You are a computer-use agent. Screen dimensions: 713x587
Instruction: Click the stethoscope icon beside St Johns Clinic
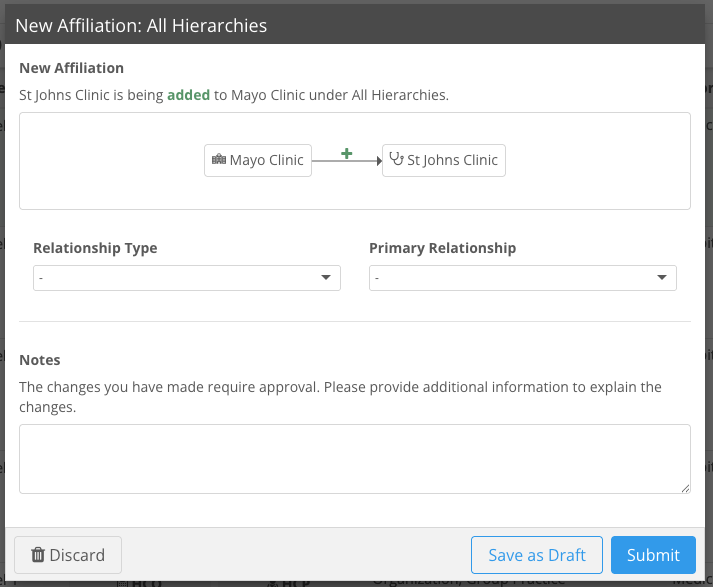point(396,159)
